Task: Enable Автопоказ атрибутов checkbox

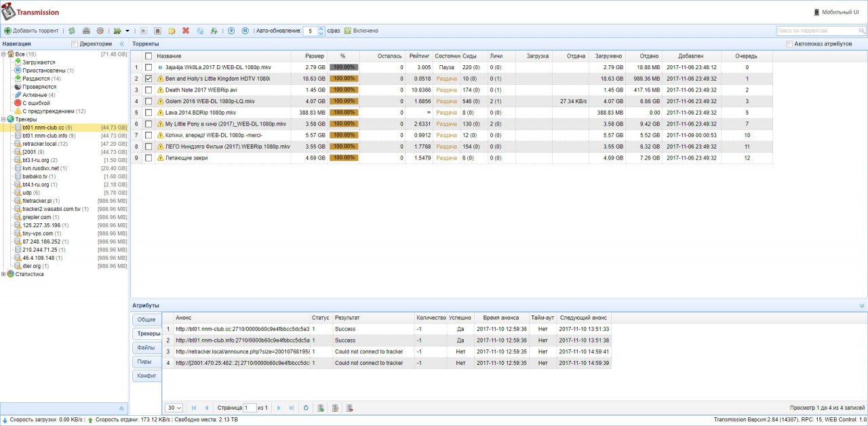Action: (789, 44)
